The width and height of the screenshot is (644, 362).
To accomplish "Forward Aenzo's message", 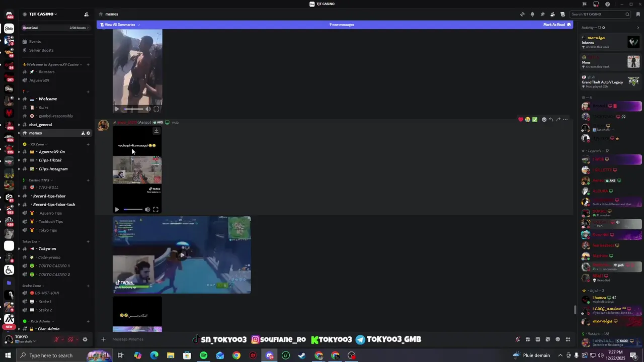I will point(558,120).
